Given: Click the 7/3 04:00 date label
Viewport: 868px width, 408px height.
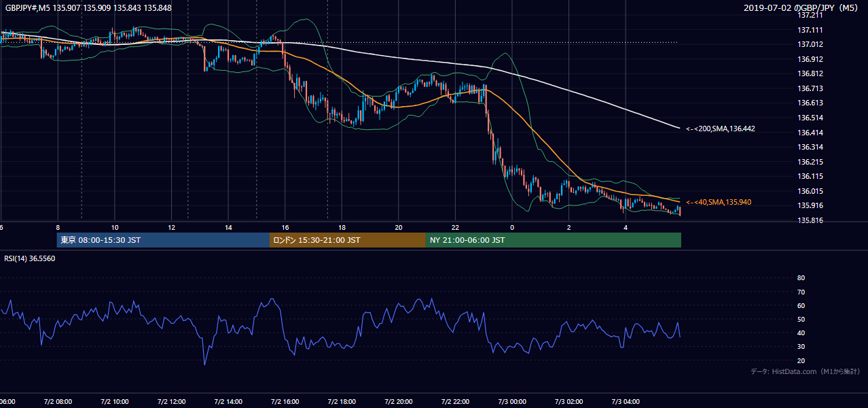Looking at the screenshot, I should point(626,401).
